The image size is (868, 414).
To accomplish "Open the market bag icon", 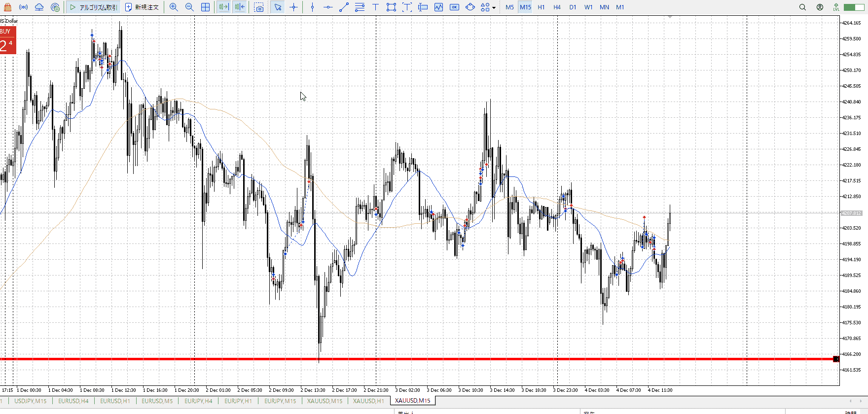I will point(7,7).
